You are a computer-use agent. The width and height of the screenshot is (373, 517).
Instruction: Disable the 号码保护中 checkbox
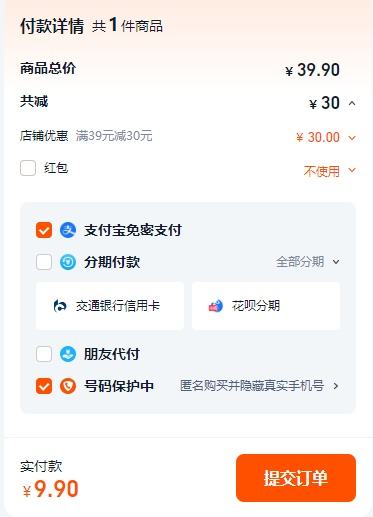[44, 386]
